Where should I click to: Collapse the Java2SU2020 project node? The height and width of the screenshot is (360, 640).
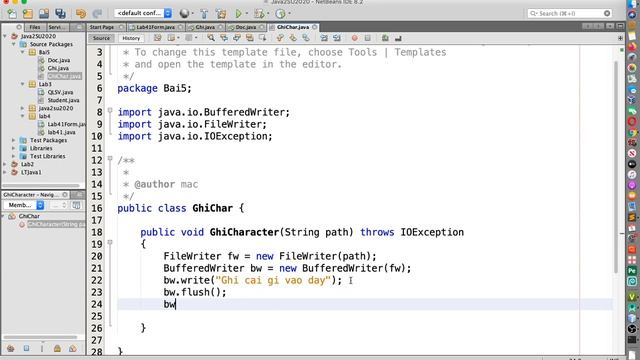tap(5, 36)
